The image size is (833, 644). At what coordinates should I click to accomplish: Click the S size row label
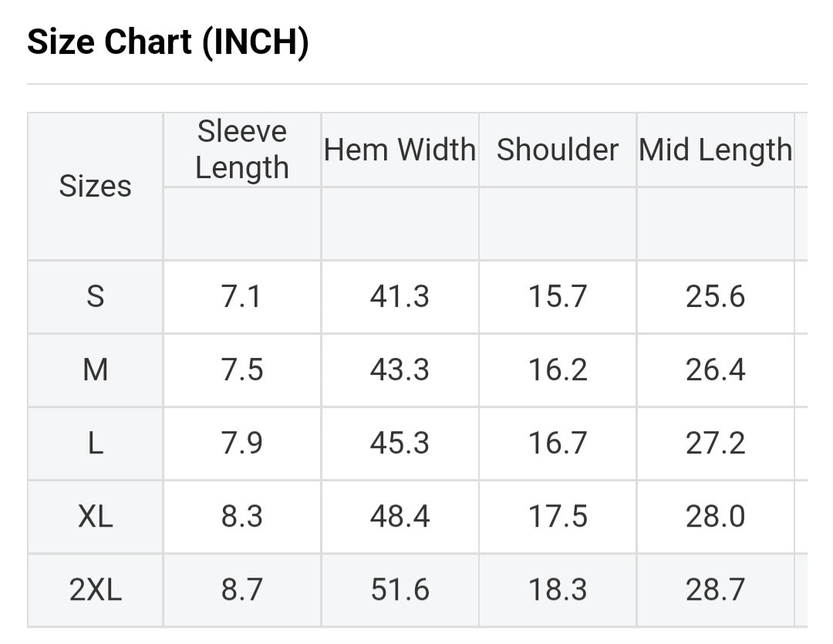coord(95,296)
